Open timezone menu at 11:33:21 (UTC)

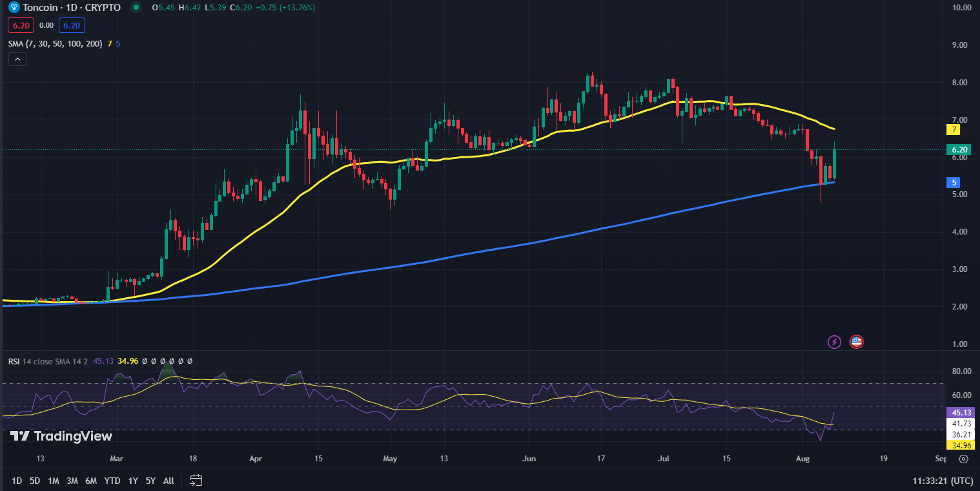coord(943,481)
